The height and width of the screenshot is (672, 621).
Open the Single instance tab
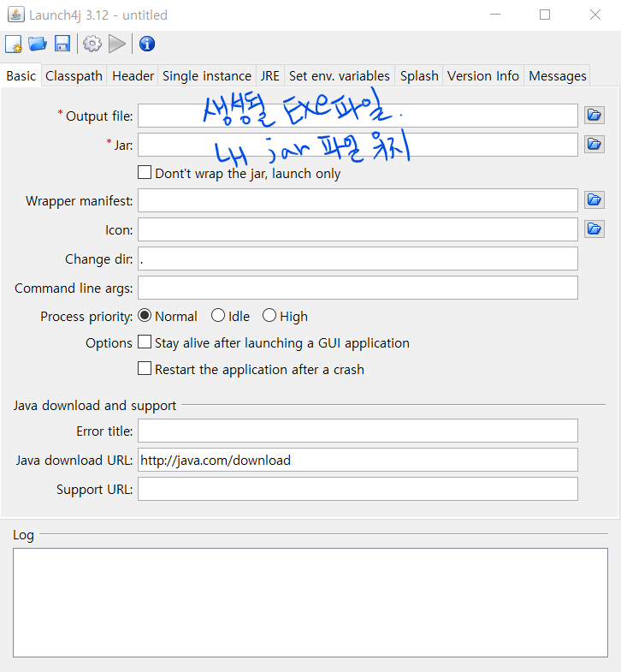(x=207, y=76)
